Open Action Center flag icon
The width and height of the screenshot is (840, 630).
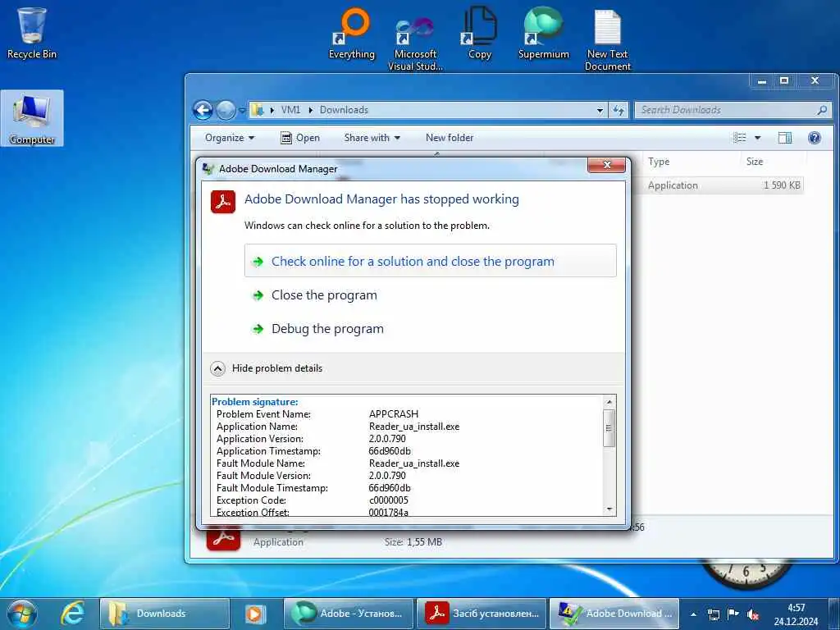(x=733, y=614)
